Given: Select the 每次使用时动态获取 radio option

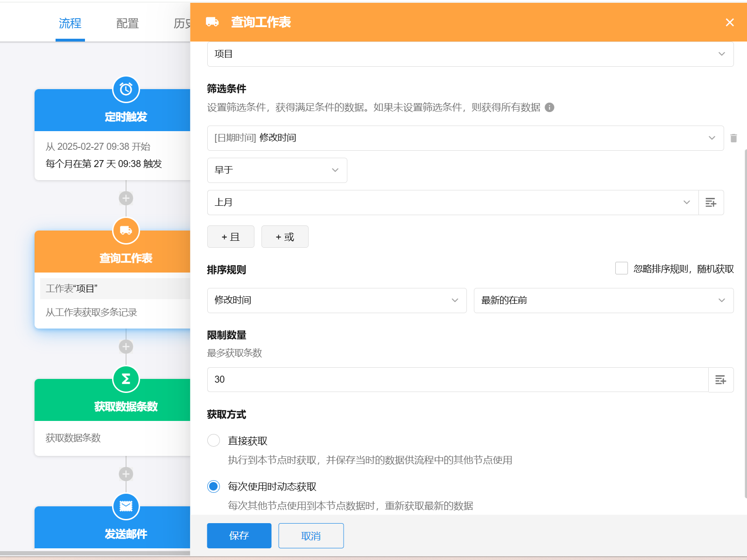Looking at the screenshot, I should (x=214, y=487).
